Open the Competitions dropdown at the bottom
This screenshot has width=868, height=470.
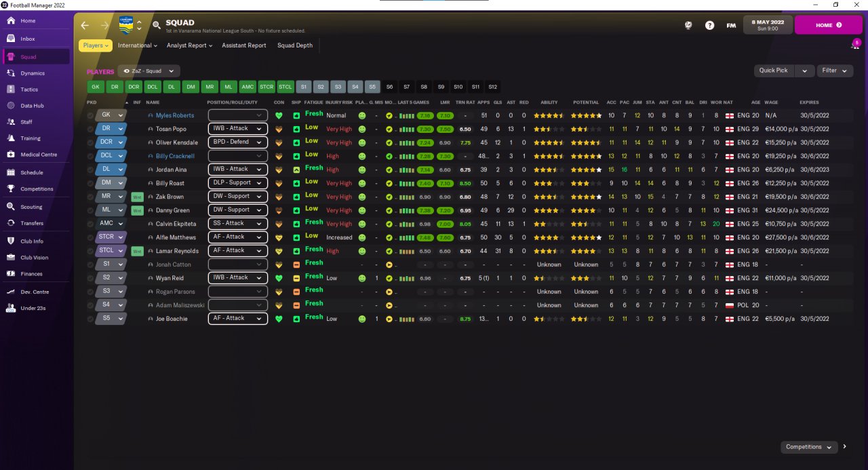pyautogui.click(x=810, y=447)
